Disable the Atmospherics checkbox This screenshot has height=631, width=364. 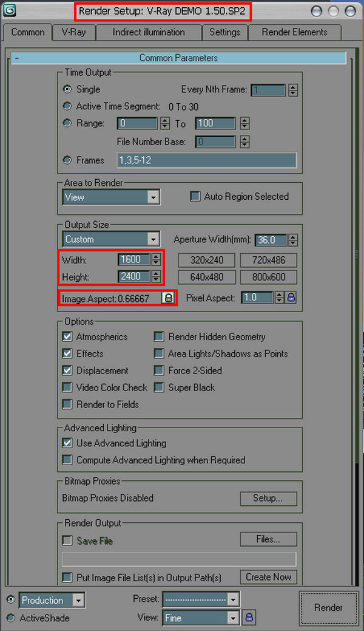[67, 336]
